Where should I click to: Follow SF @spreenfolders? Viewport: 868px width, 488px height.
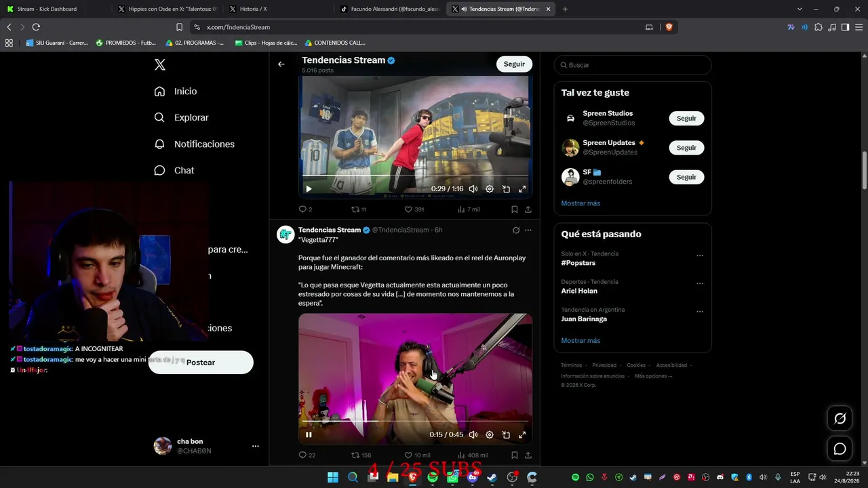[686, 177]
